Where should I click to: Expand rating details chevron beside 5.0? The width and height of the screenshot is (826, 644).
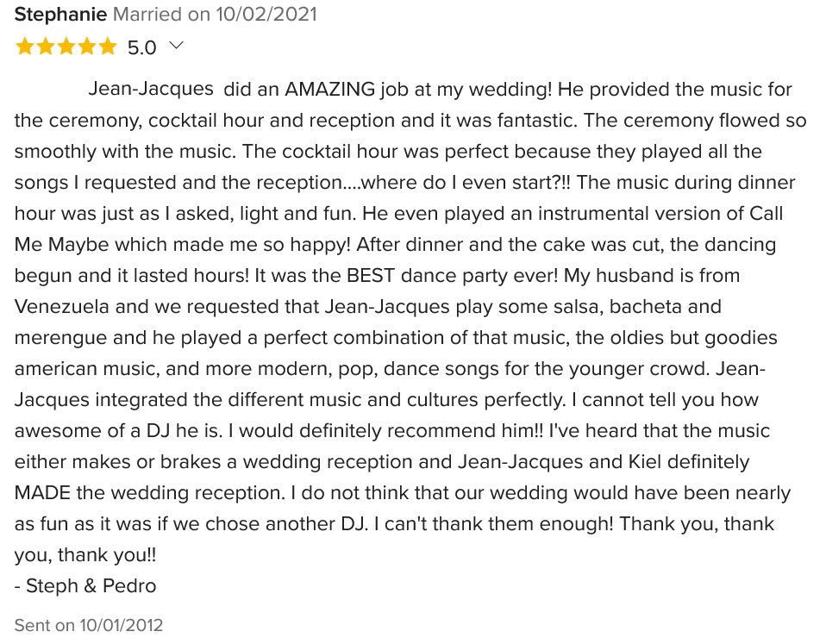coord(177,47)
